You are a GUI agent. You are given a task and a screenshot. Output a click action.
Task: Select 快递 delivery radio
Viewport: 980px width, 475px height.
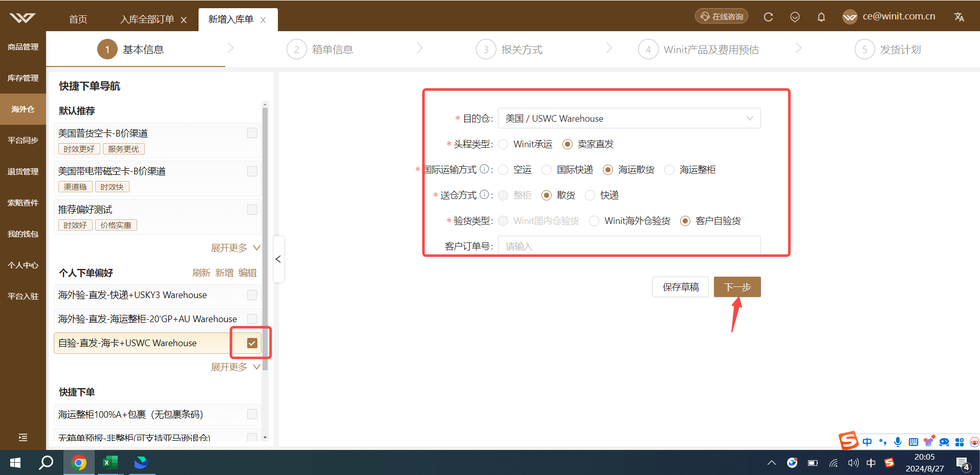click(x=590, y=195)
